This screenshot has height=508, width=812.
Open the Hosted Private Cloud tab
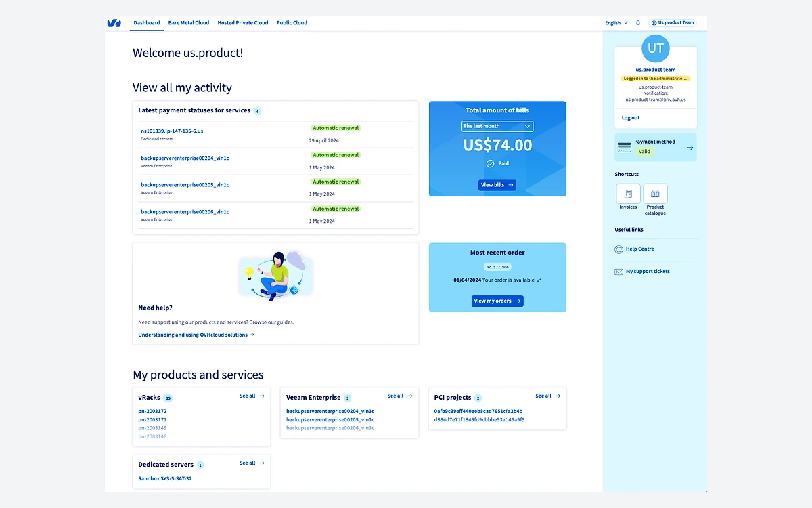pos(243,23)
